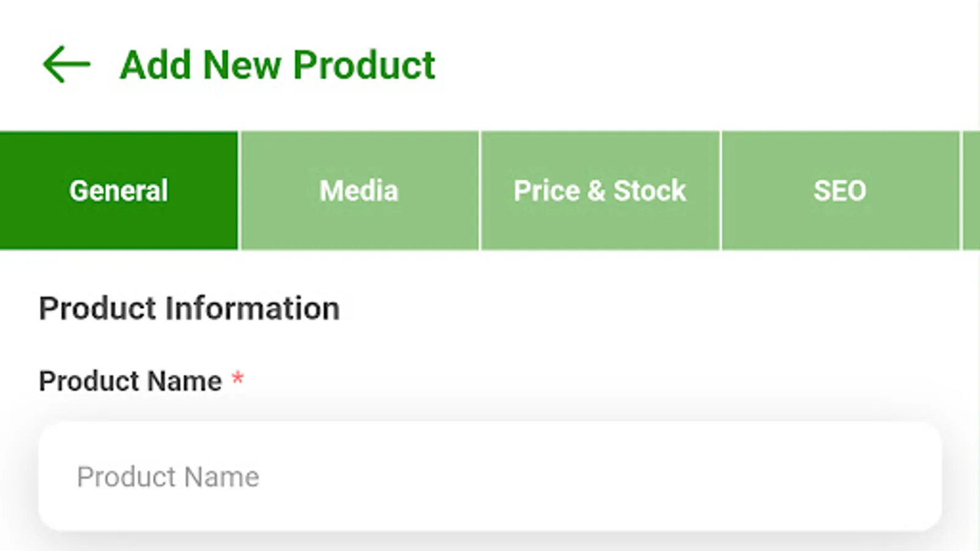Select the General tab
Viewport: 980px width, 551px height.
[119, 190]
